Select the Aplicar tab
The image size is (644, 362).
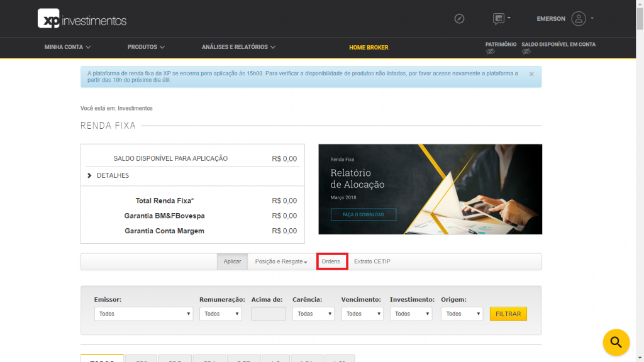232,261
